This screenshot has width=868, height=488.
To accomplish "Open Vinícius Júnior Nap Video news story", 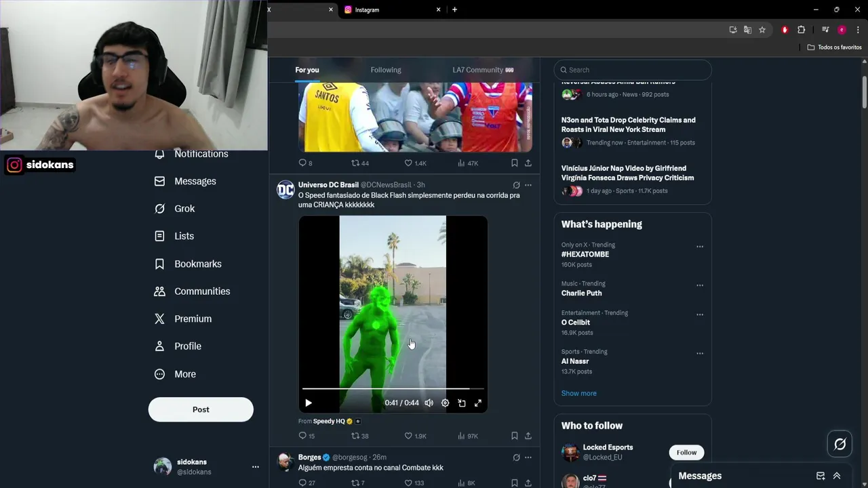I will coord(627,173).
